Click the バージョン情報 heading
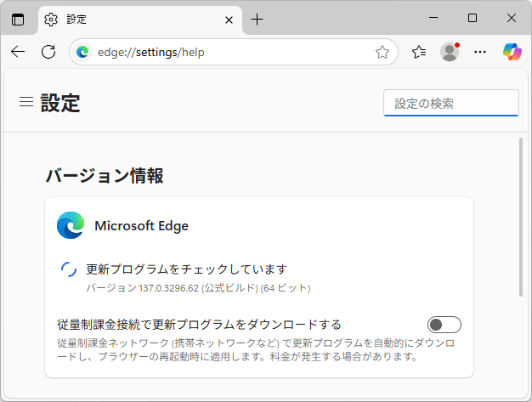Viewport: 532px width, 402px height. 105,176
